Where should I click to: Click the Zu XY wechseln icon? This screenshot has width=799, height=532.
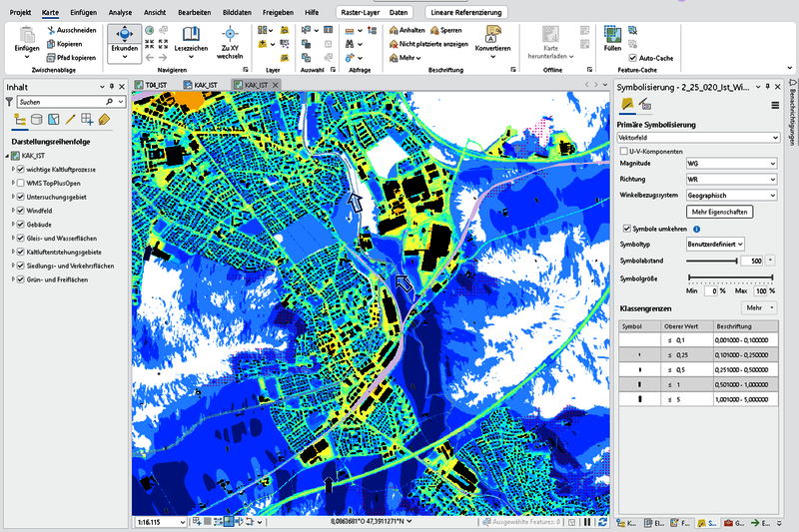[230, 35]
